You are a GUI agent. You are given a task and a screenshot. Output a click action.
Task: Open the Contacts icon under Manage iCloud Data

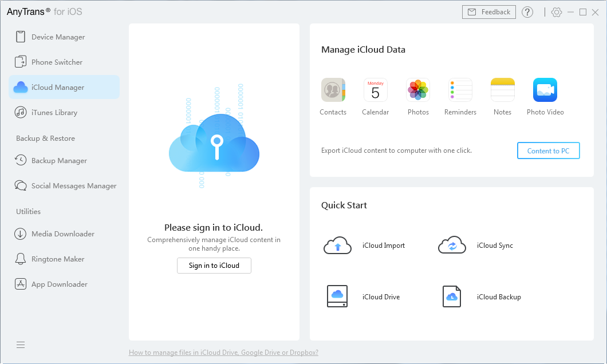point(333,90)
